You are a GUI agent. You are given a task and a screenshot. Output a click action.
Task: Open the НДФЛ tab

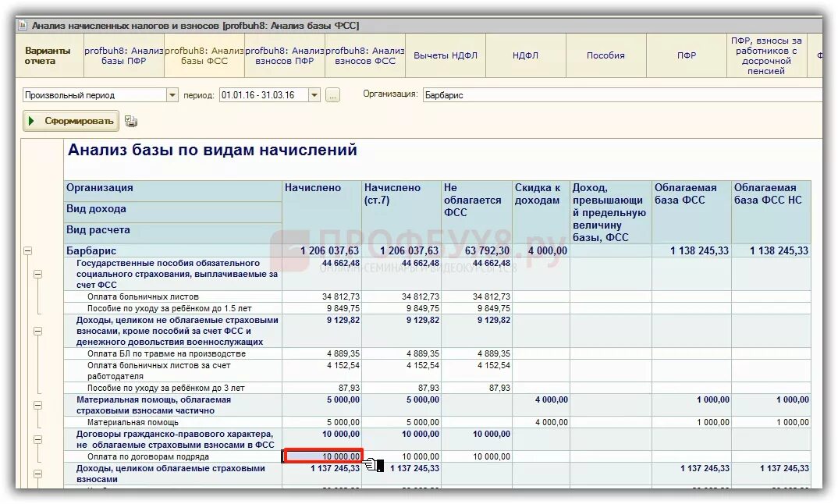coord(525,55)
